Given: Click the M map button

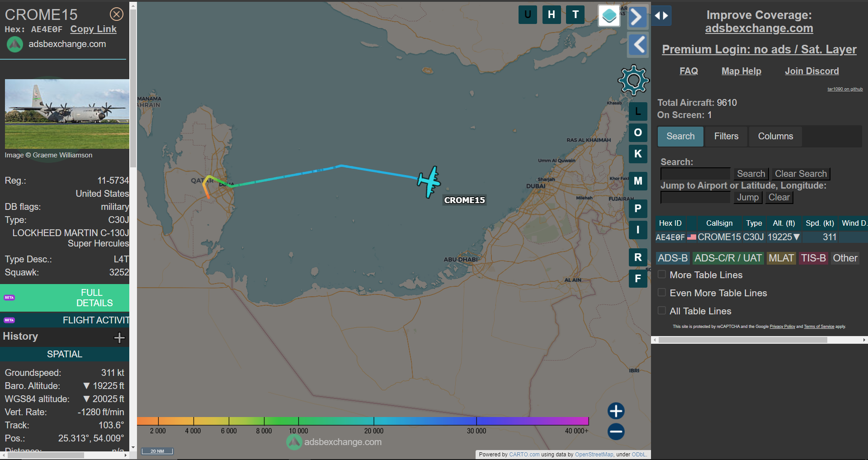Looking at the screenshot, I should (638, 181).
